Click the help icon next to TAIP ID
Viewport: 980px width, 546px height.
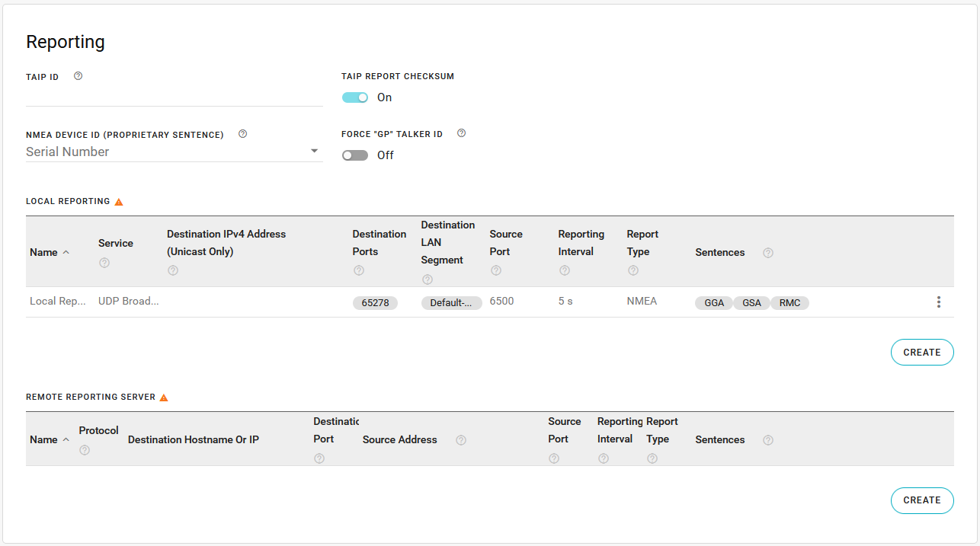[x=78, y=76]
